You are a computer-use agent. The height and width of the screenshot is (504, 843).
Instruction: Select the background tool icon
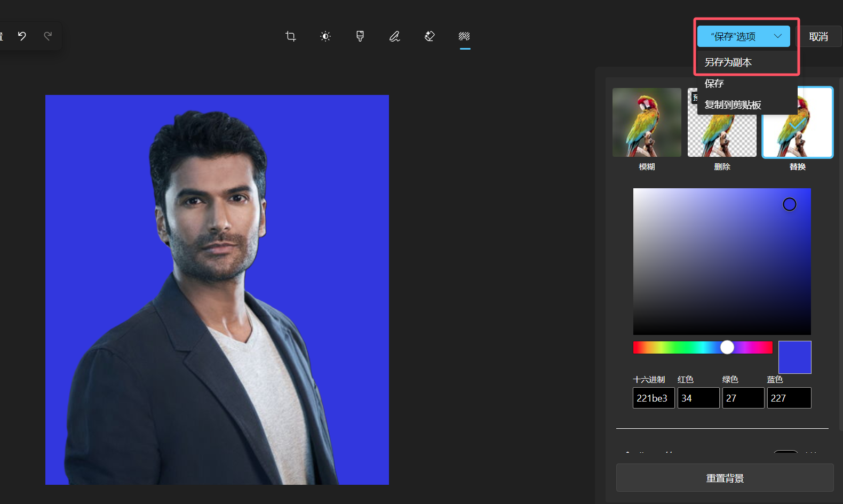(464, 36)
